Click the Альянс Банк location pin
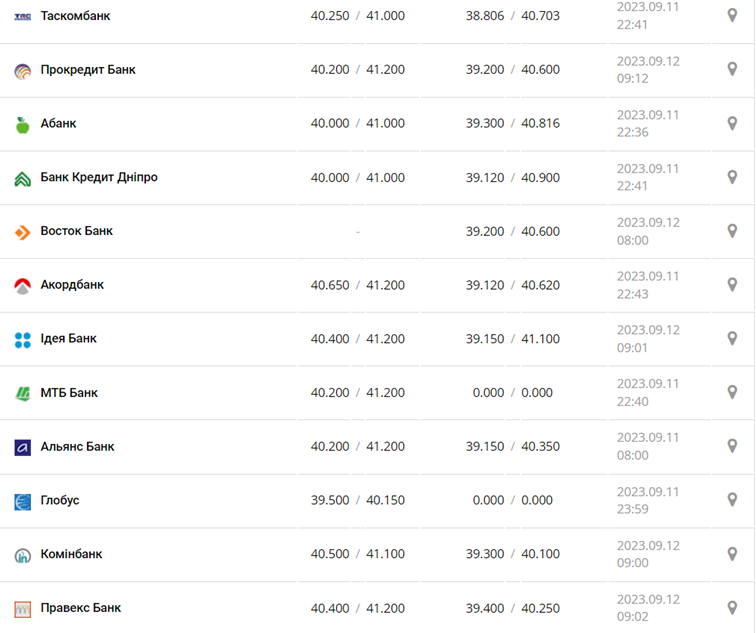Image resolution: width=756 pixels, height=633 pixels. tap(732, 446)
